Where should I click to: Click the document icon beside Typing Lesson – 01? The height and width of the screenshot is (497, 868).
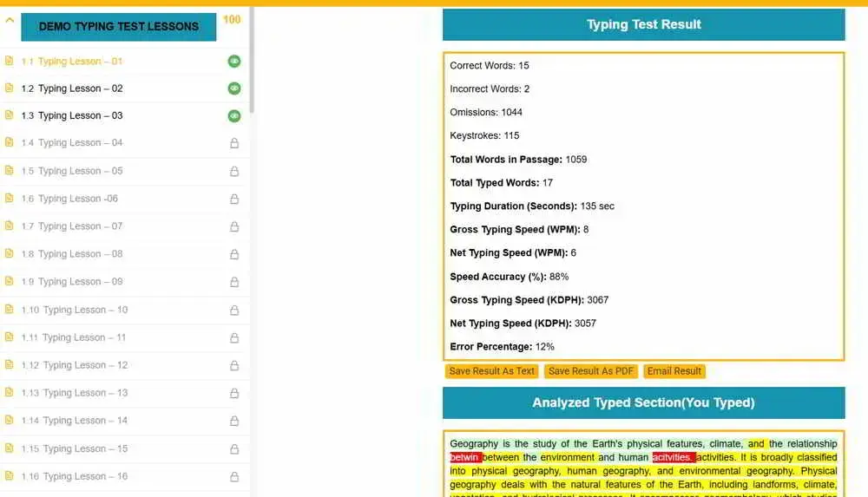(x=10, y=61)
